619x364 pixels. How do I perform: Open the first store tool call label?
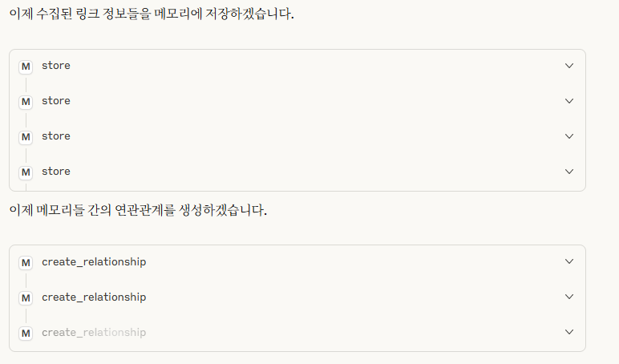click(x=56, y=66)
